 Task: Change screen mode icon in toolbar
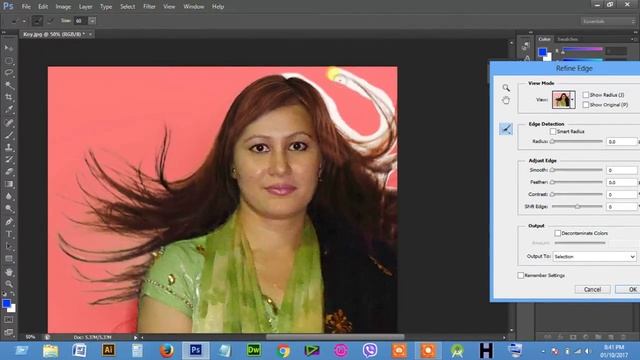coord(9,332)
